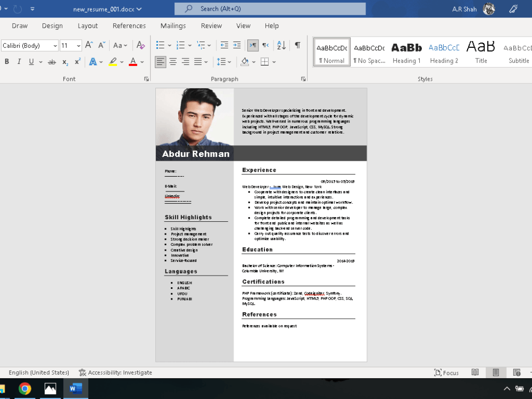The height and width of the screenshot is (399, 532).
Task: Apply the Heading 1 style
Action: coord(406,52)
